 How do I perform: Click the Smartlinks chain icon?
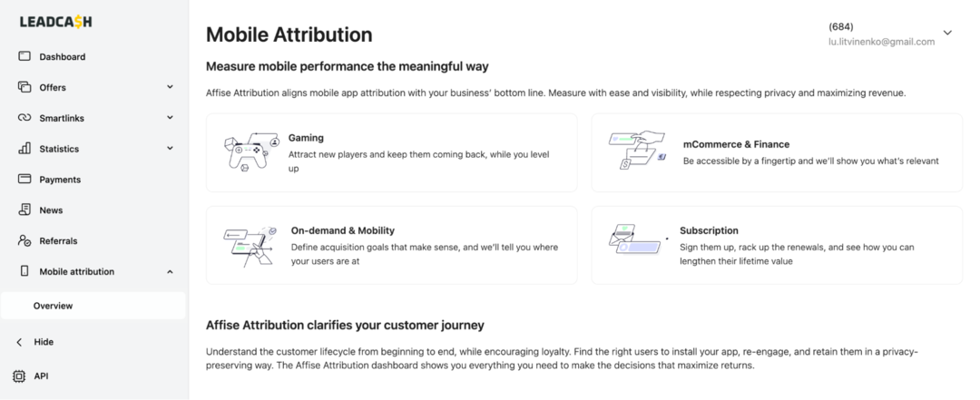coord(24,118)
